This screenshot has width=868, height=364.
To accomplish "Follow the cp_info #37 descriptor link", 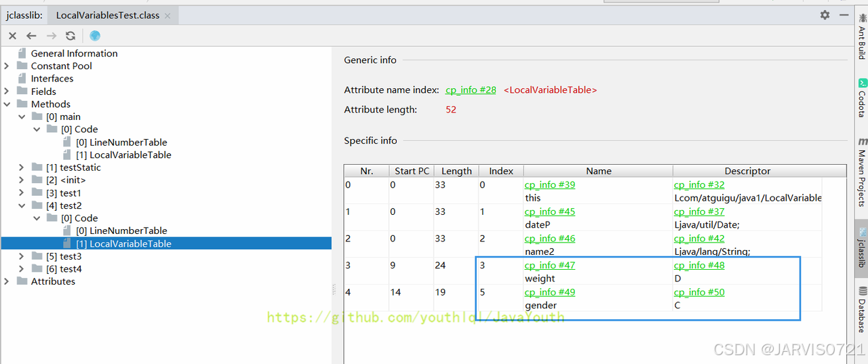I will click(x=699, y=211).
